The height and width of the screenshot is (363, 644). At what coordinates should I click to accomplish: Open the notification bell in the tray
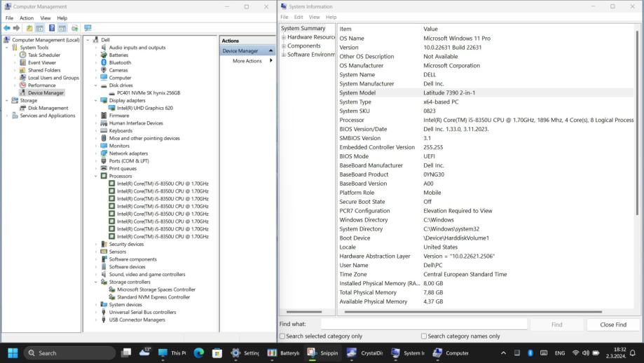pyautogui.click(x=633, y=353)
